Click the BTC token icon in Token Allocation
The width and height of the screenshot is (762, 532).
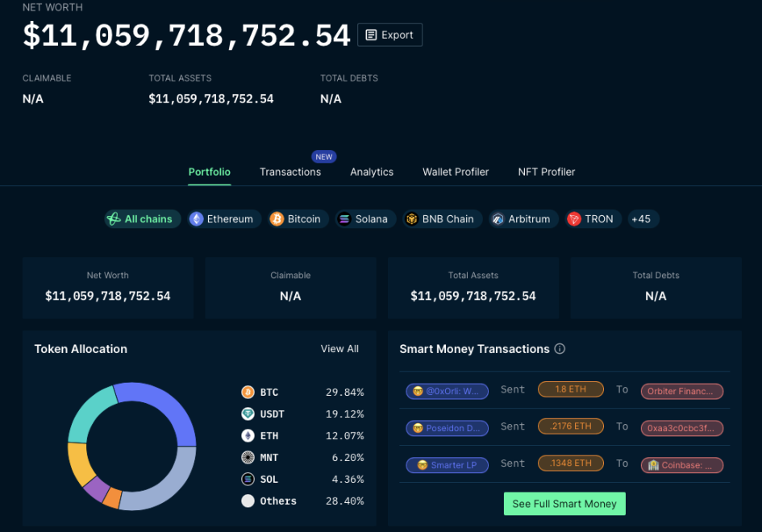pos(248,392)
